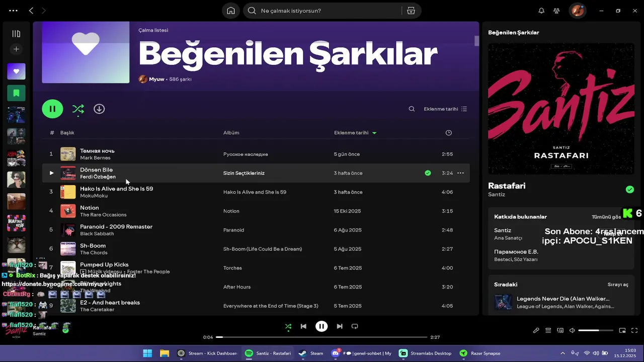Toggle liked checkmark beside Rastafari title
Image resolution: width=644 pixels, height=362 pixels.
(629, 190)
